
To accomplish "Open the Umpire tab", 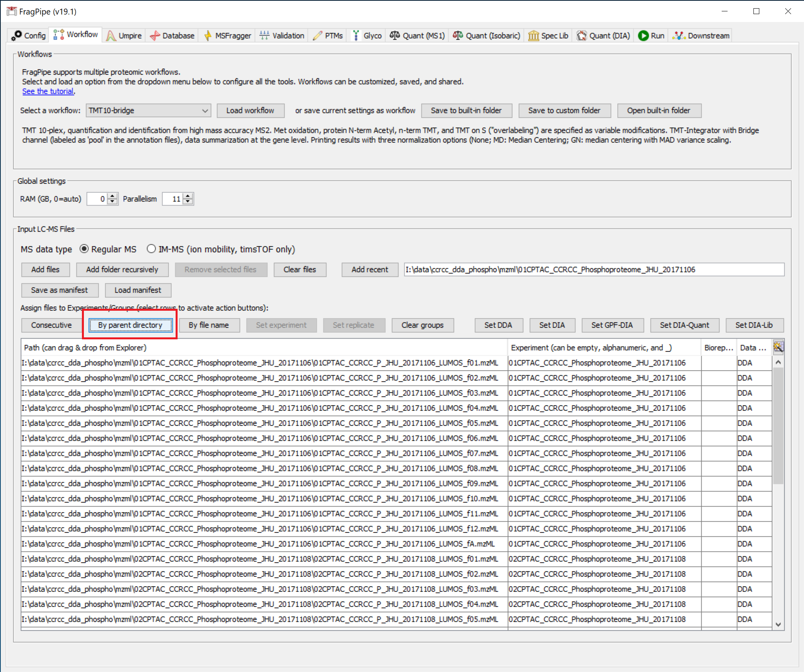I will [124, 36].
